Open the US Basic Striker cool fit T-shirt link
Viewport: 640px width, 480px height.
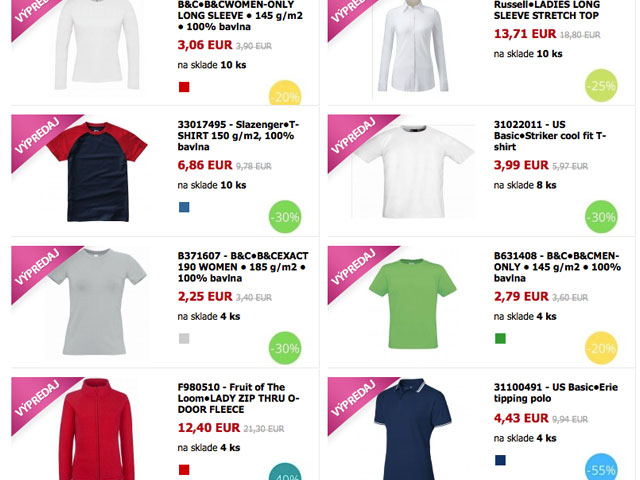550,136
